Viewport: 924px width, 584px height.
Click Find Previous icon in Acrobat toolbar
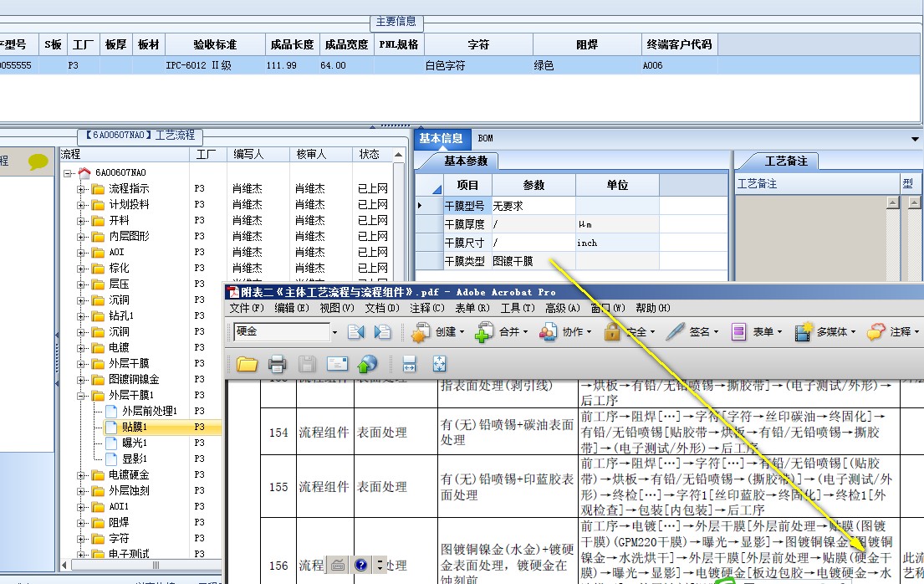[x=356, y=332]
